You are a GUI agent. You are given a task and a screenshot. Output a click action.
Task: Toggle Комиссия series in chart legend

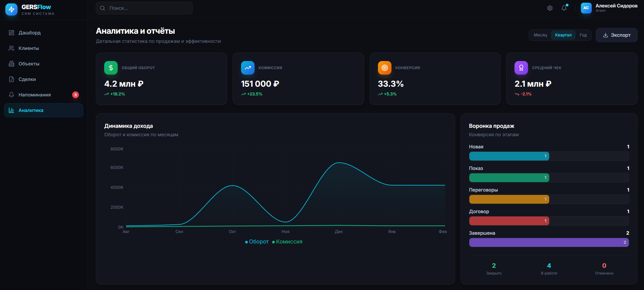click(x=287, y=242)
